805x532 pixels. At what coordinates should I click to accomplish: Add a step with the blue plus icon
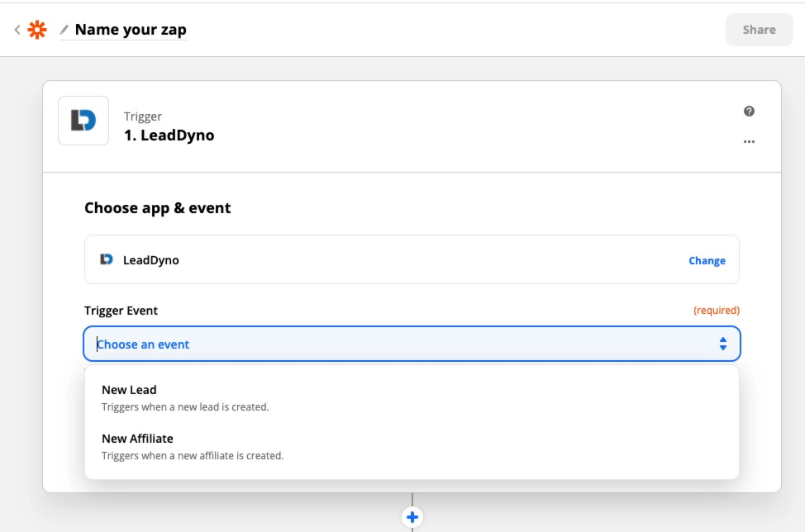pos(412,517)
